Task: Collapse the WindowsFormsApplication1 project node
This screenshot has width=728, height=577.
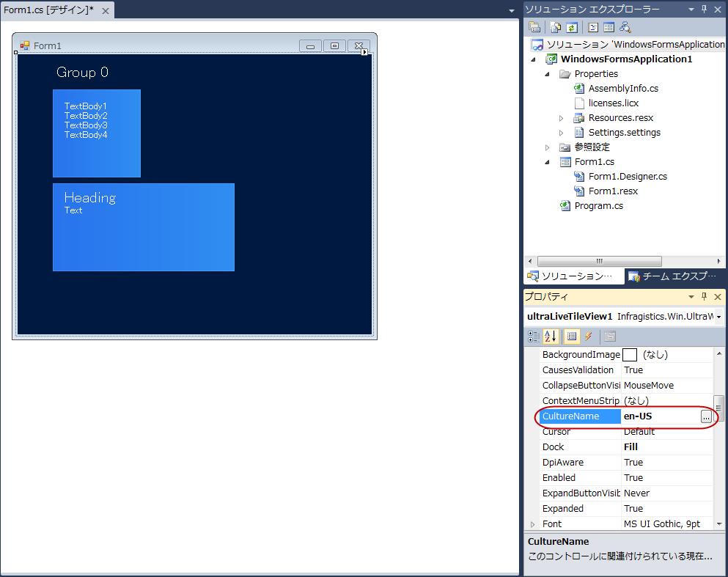Action: [533, 59]
